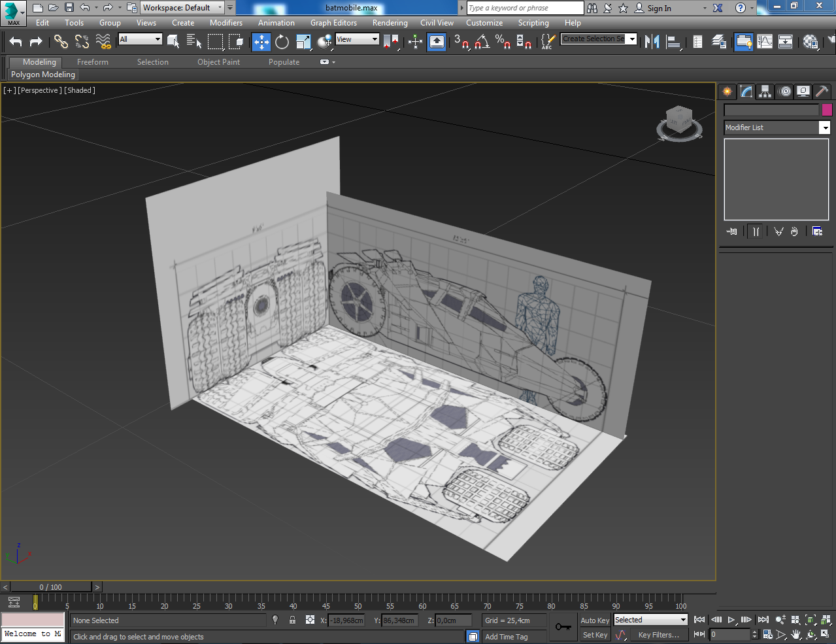Image resolution: width=836 pixels, height=644 pixels.
Task: Click the Use Pivot Point Center icon
Action: [391, 42]
